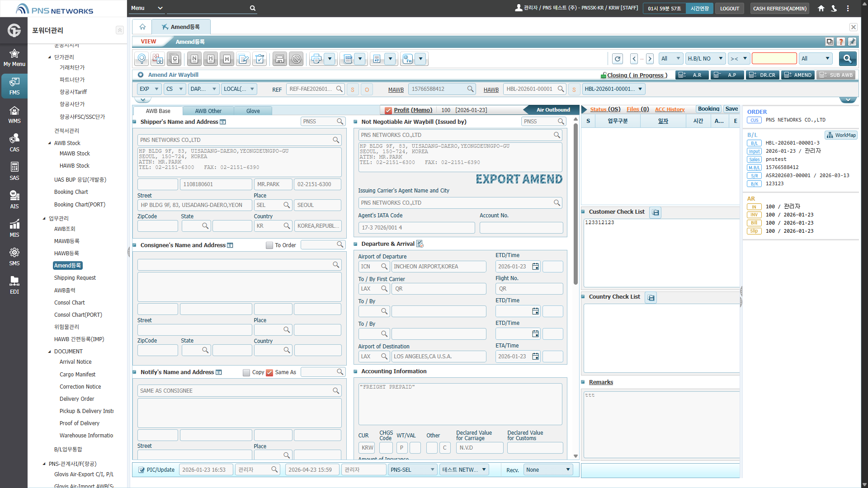Viewport: 868px width, 488px height.
Task: Click save icon beside Customer Check List
Action: click(x=656, y=212)
